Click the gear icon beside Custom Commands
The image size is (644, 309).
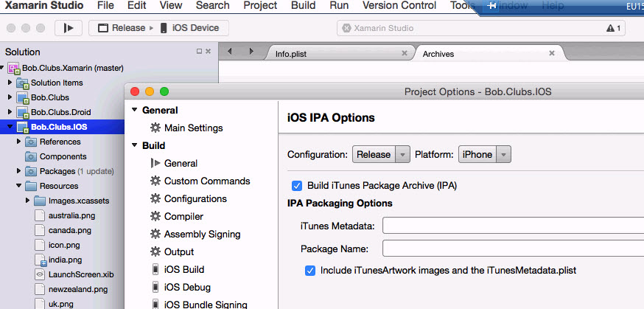click(x=155, y=181)
